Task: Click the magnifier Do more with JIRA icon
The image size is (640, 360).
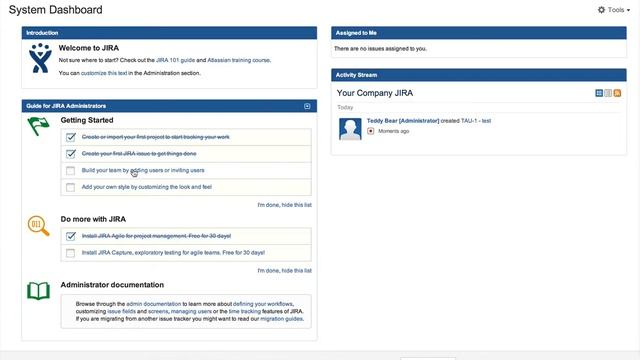Action: tap(38, 226)
